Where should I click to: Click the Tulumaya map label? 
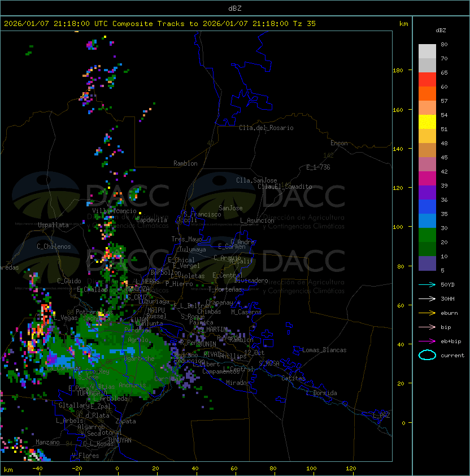(193, 249)
